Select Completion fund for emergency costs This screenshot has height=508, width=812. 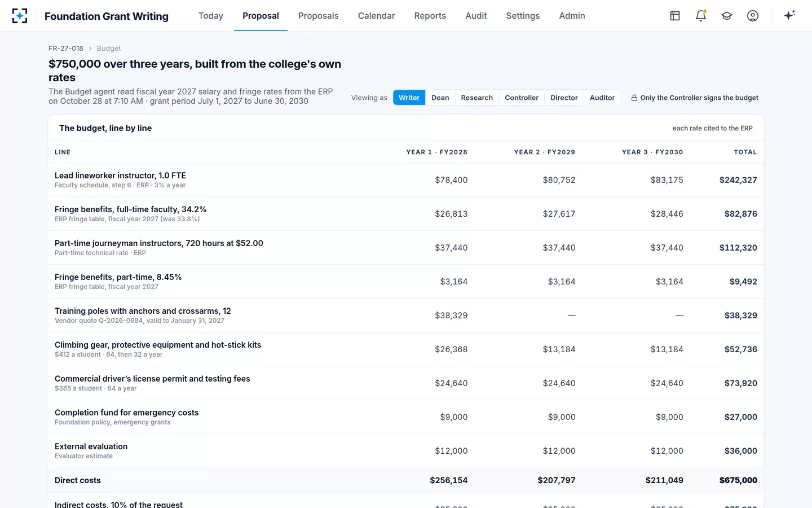pos(406,417)
